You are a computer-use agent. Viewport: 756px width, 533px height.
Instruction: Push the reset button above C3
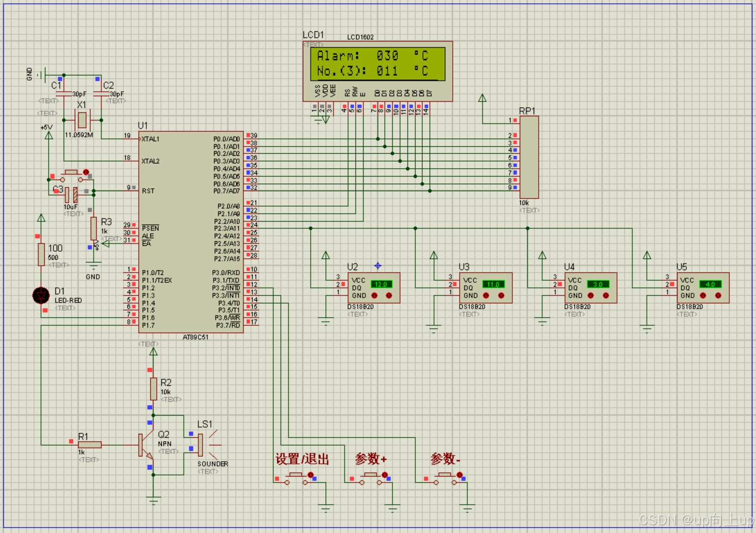71,176
